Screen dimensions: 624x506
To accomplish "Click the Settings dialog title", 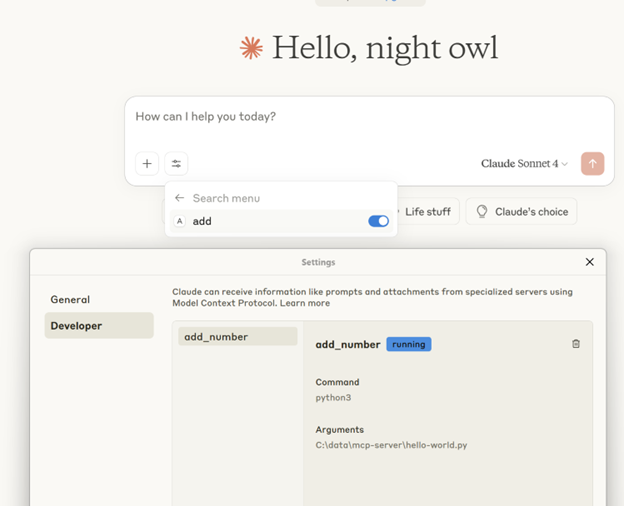I will click(318, 262).
